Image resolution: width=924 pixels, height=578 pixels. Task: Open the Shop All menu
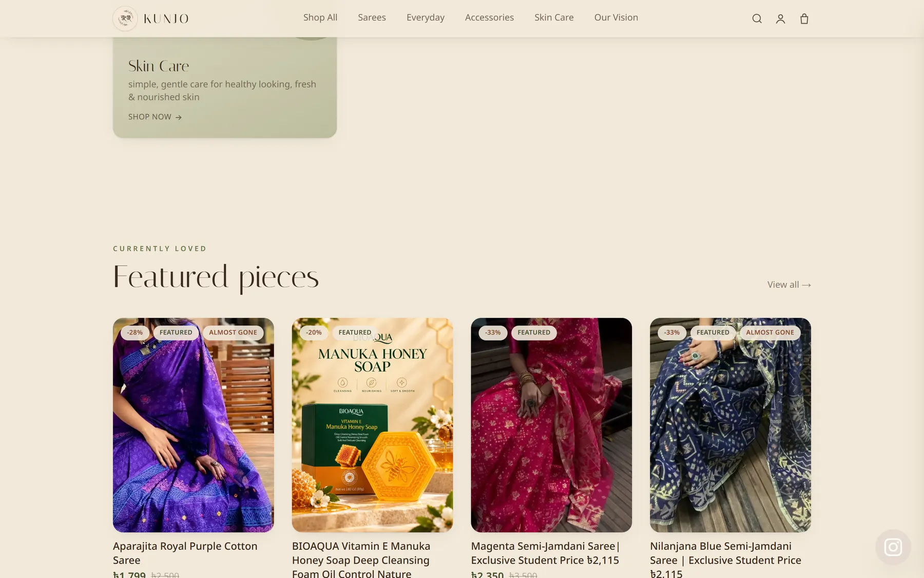(320, 17)
